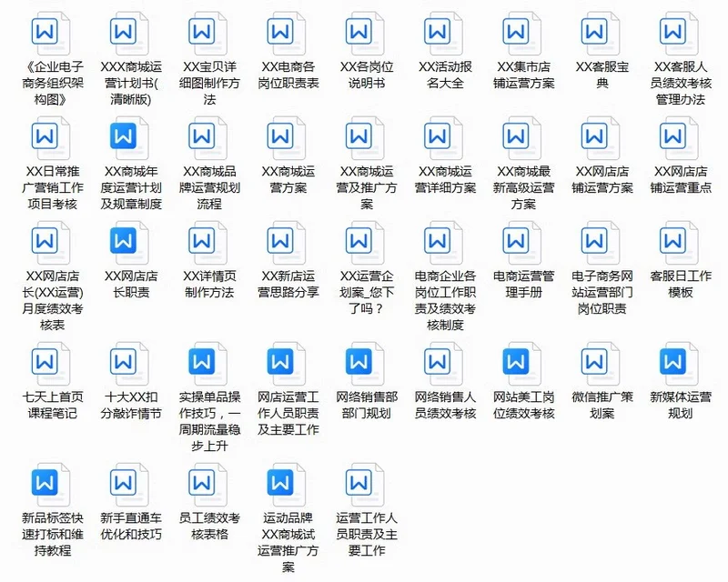Click the file name 七天上首页课程笔记
Viewport: 728px width, 582px height.
pyautogui.click(x=53, y=406)
